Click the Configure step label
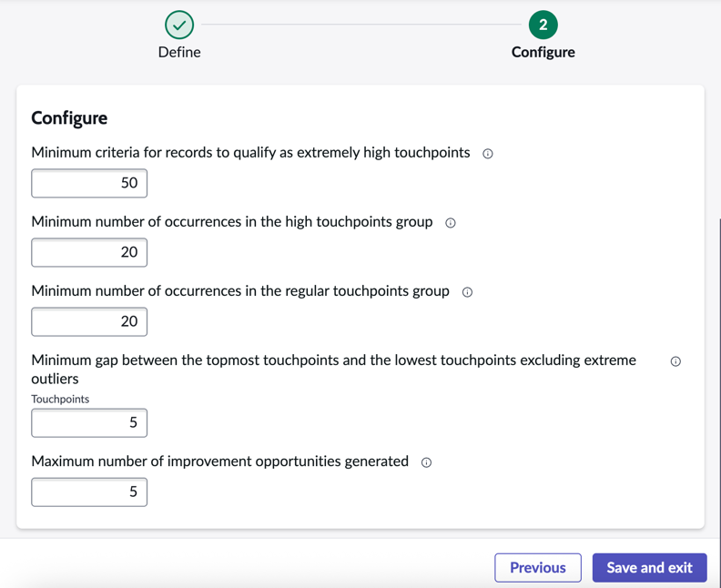 (x=543, y=52)
